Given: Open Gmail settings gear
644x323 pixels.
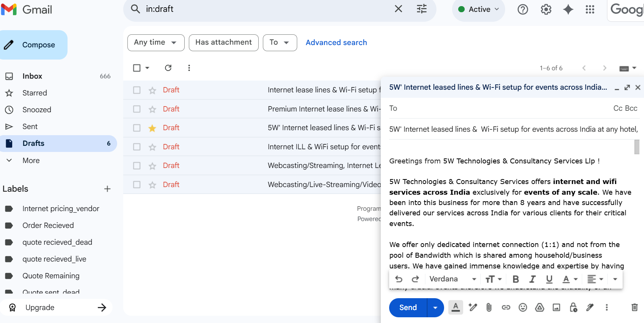Looking at the screenshot, I should 546,9.
